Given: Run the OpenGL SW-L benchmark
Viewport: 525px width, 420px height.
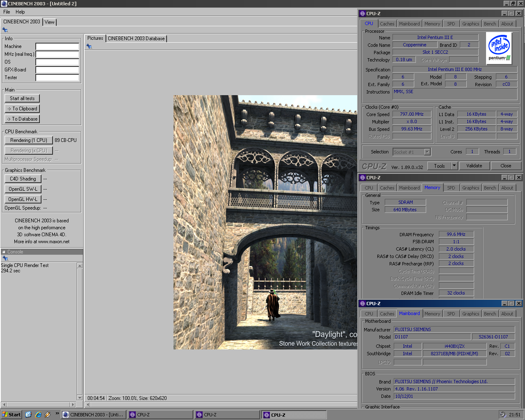Looking at the screenshot, I should [x=23, y=189].
